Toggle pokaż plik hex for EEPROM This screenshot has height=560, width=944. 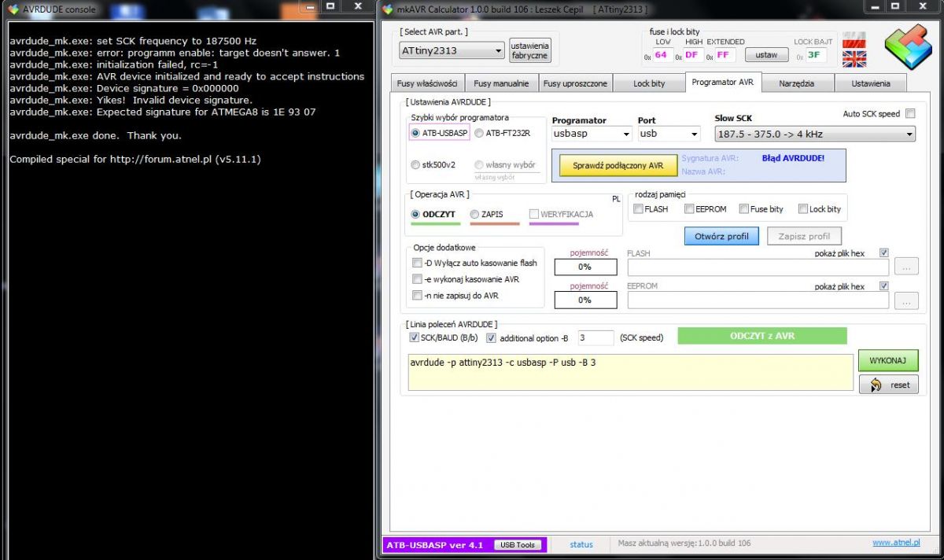(883, 286)
